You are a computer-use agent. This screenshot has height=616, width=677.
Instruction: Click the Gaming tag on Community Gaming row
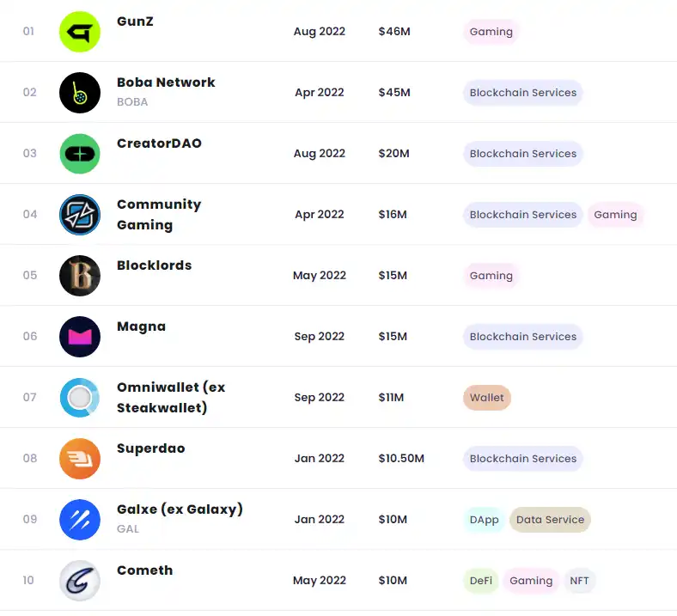click(615, 215)
